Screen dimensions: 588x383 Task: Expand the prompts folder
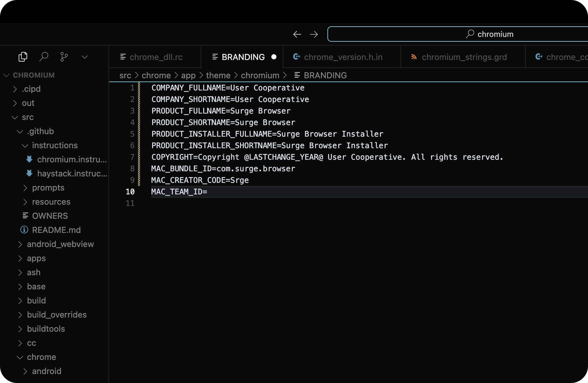(x=54, y=188)
